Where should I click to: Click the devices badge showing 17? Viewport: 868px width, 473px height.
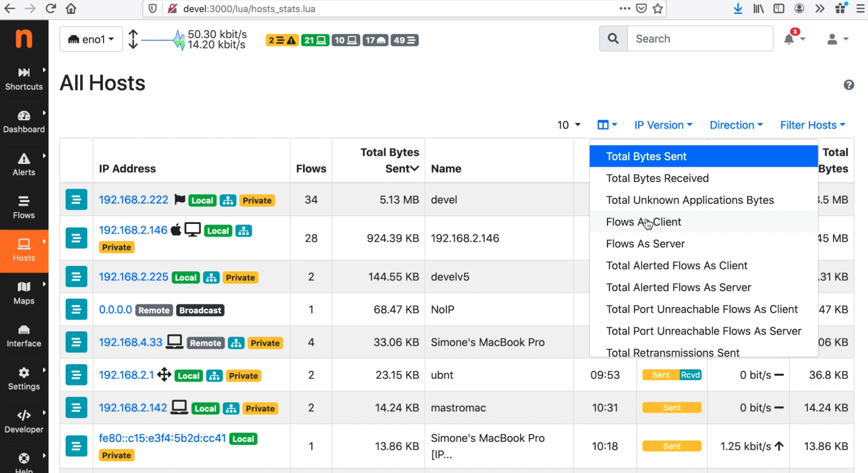(376, 40)
